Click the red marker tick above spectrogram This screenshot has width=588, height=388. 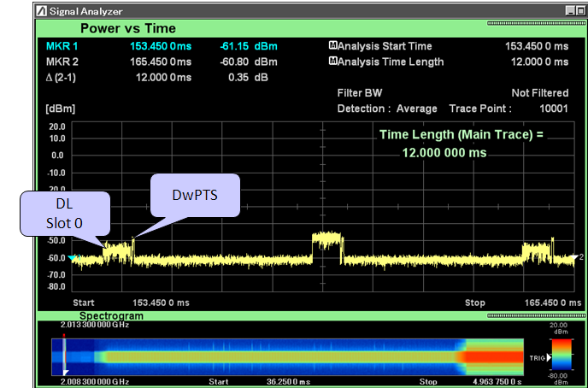pyautogui.click(x=64, y=336)
